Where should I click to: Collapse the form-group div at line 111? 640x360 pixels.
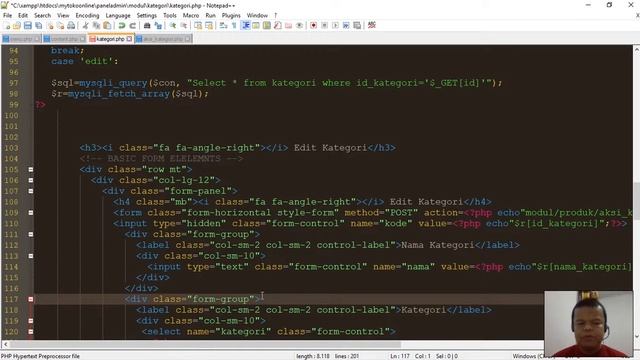click(31, 234)
